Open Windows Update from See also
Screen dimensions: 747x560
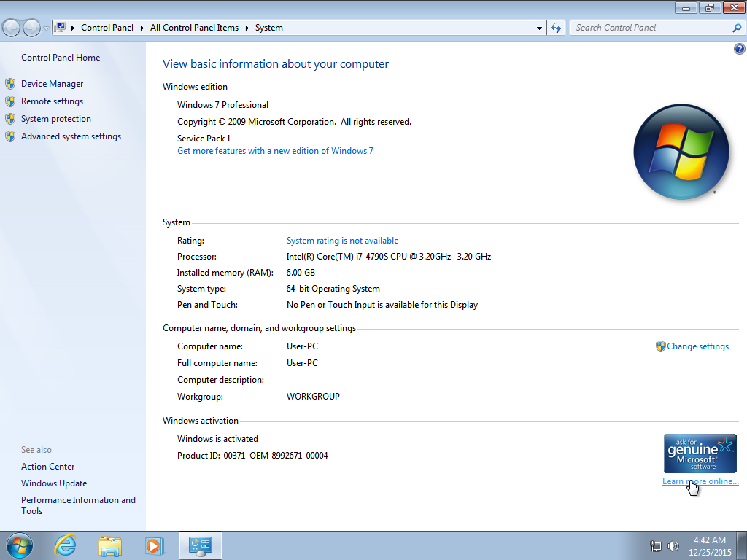coord(54,483)
